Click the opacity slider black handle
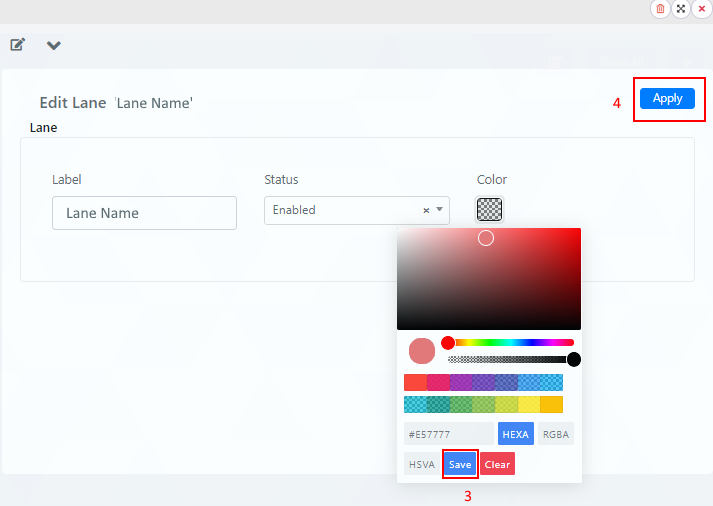Image resolution: width=713 pixels, height=506 pixels. click(574, 360)
